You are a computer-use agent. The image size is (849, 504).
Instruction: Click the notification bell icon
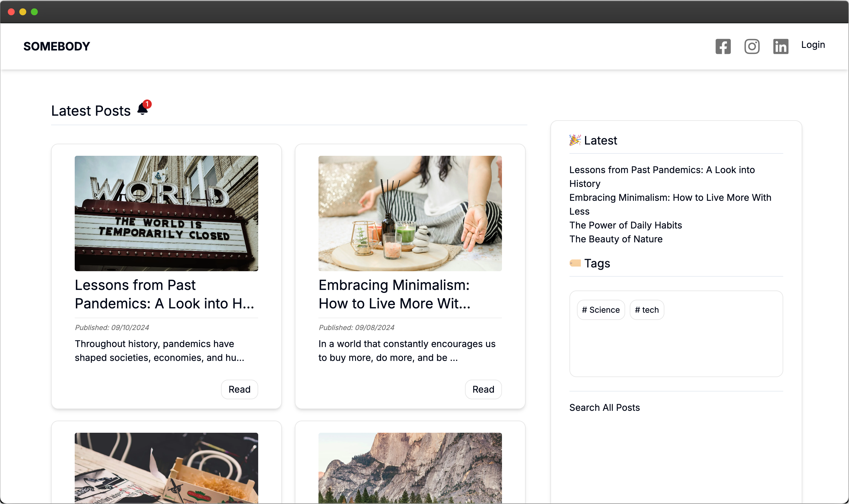click(x=143, y=109)
